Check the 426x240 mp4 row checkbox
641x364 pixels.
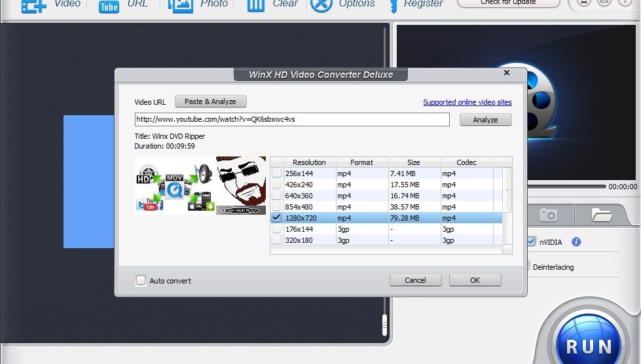(x=277, y=184)
